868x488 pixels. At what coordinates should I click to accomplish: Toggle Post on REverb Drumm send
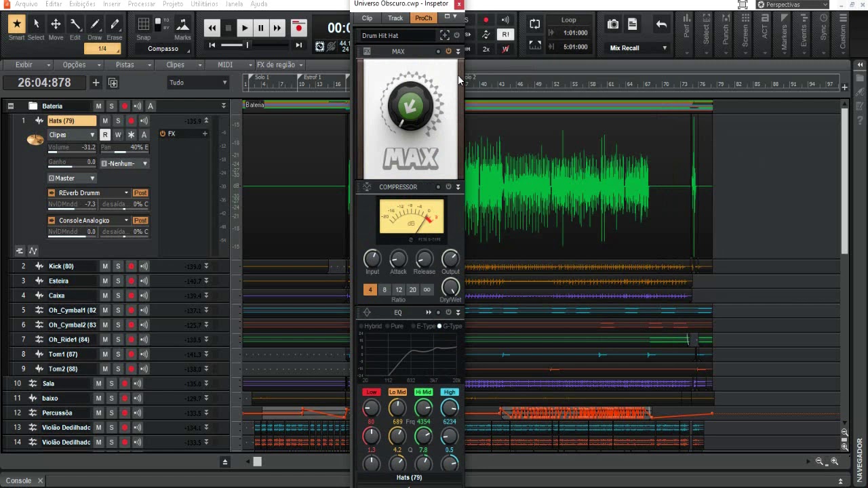[x=140, y=193]
